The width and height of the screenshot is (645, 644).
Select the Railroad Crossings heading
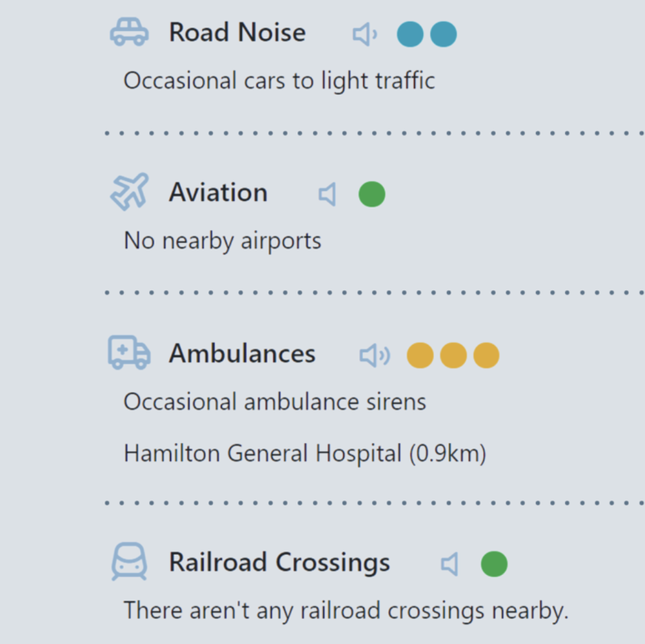279,563
